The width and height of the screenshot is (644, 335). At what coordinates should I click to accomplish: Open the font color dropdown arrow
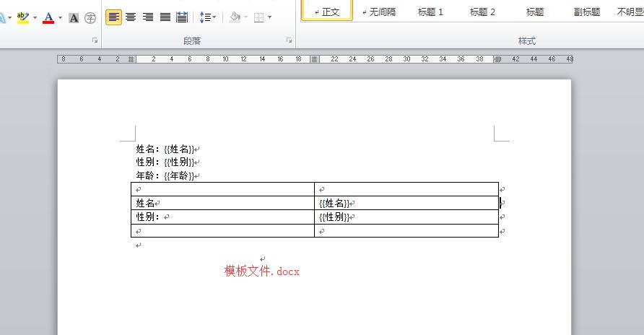tap(61, 17)
